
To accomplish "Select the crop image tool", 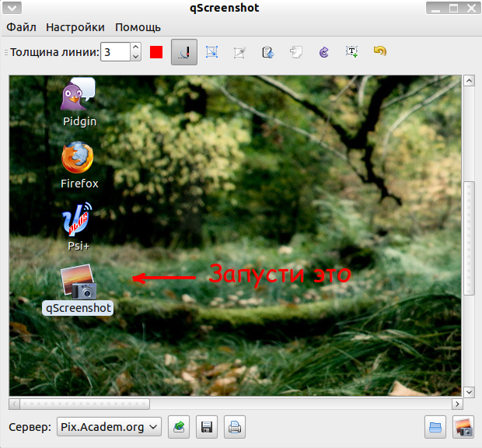I will 239,52.
